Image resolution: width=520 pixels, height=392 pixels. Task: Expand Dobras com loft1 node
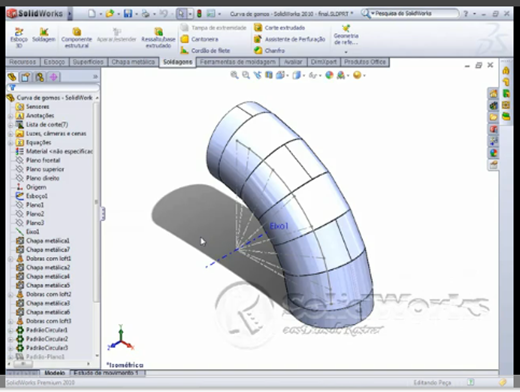pos(10,259)
